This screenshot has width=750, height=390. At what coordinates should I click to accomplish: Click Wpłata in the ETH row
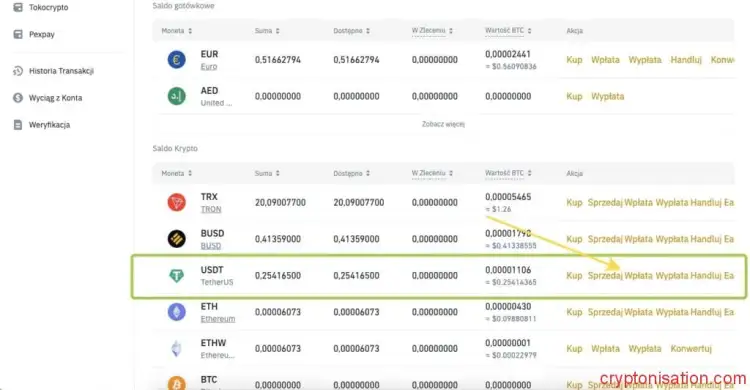pos(638,312)
